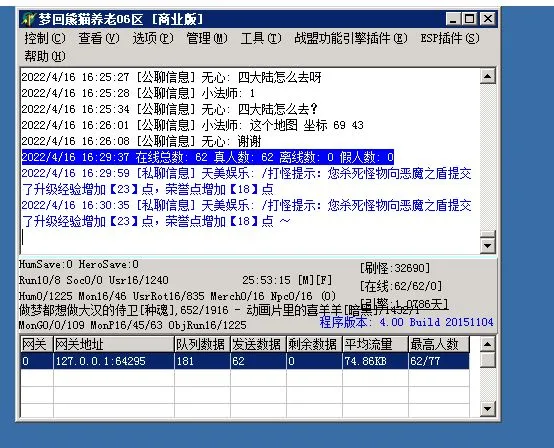Viewport: 554px width, 448px height.
Task: Open the 查看(V) menu
Action: click(99, 38)
